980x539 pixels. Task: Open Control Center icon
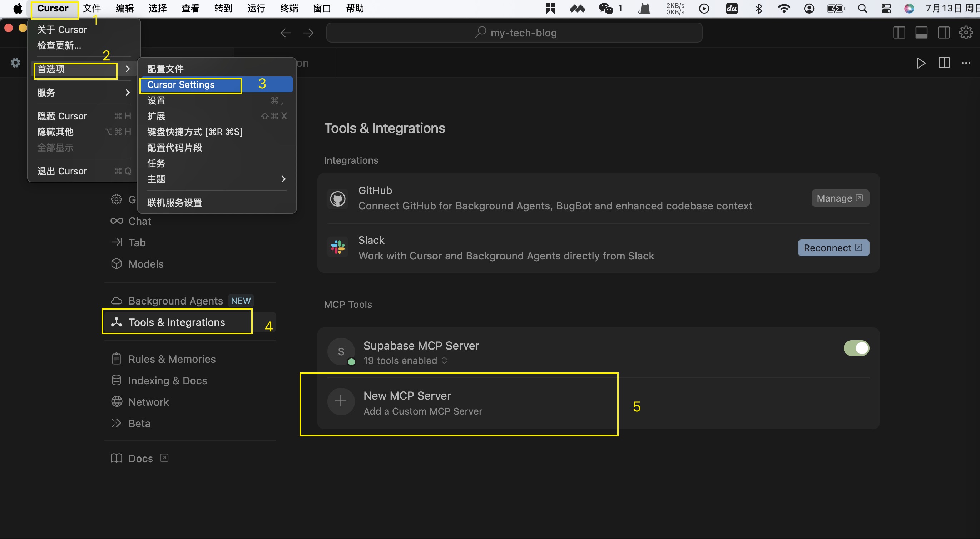[886, 8]
